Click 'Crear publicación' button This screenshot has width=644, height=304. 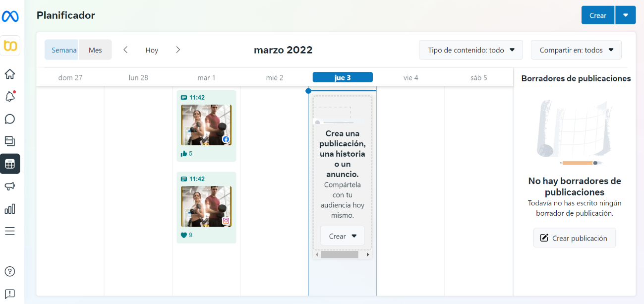pyautogui.click(x=574, y=238)
